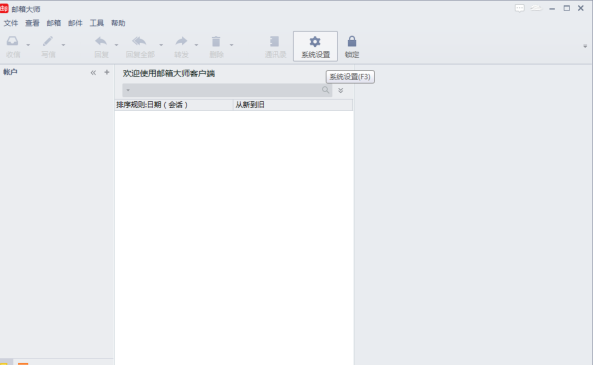Click the 欢迎使用邮箱大师客户端 title text
Viewport: 594px width, 365px height.
coord(169,73)
